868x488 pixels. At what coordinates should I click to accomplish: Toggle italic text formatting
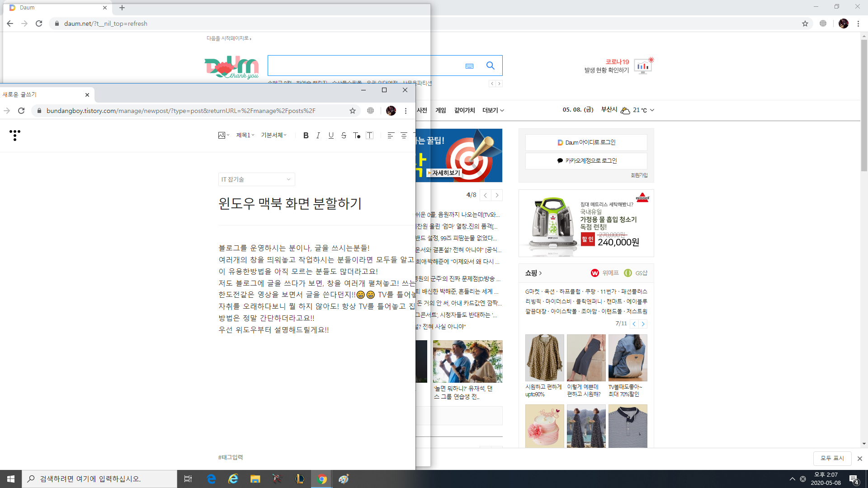(318, 135)
